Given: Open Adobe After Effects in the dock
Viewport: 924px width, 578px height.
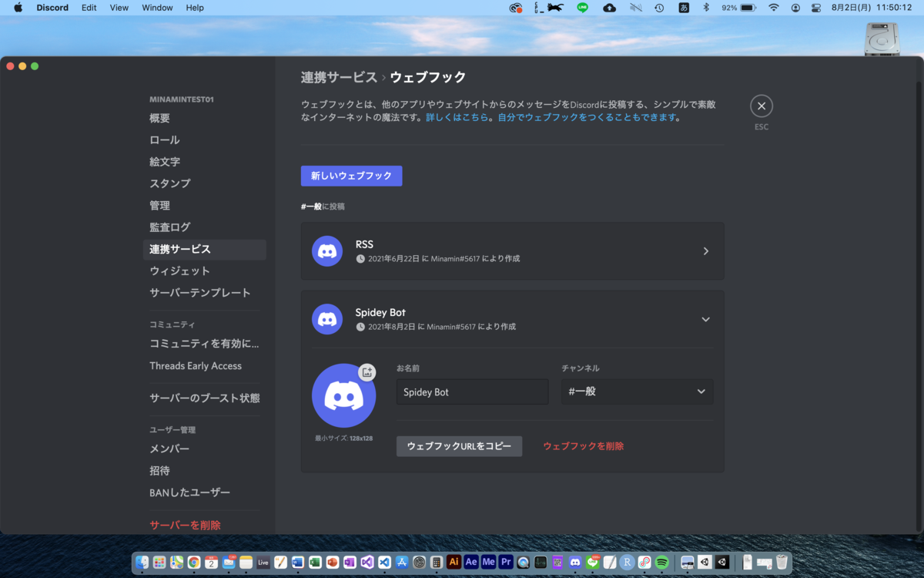Looking at the screenshot, I should [471, 563].
